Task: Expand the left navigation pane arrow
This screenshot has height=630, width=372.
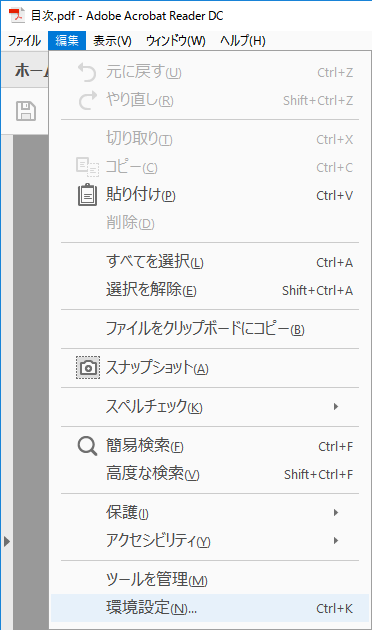Action: 6,541
